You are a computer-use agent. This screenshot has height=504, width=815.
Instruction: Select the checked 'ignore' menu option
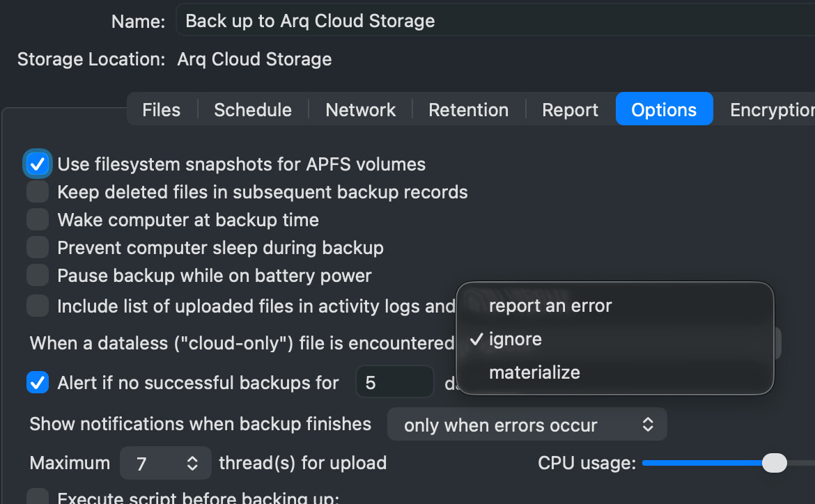[515, 339]
